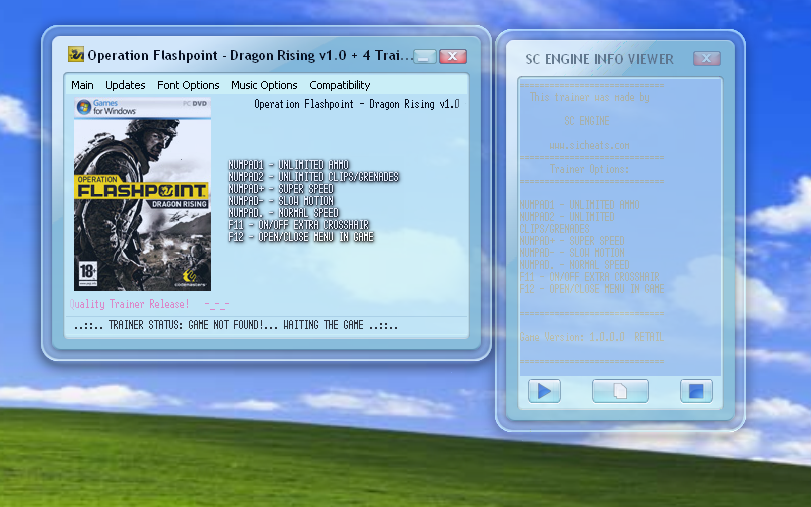Click the trainer window title bar icon
The image size is (811, 507).
tap(76, 54)
